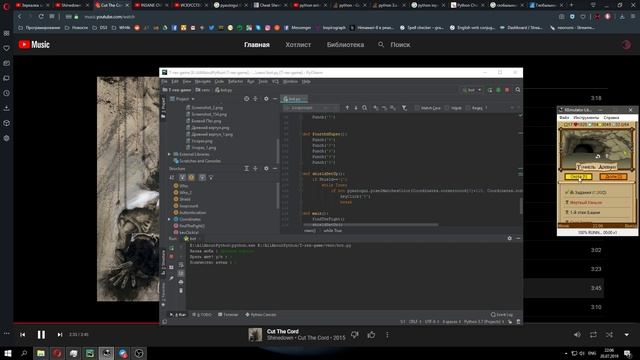Open the VCS menu in PyCharm
640x360 pixels.
point(275,82)
